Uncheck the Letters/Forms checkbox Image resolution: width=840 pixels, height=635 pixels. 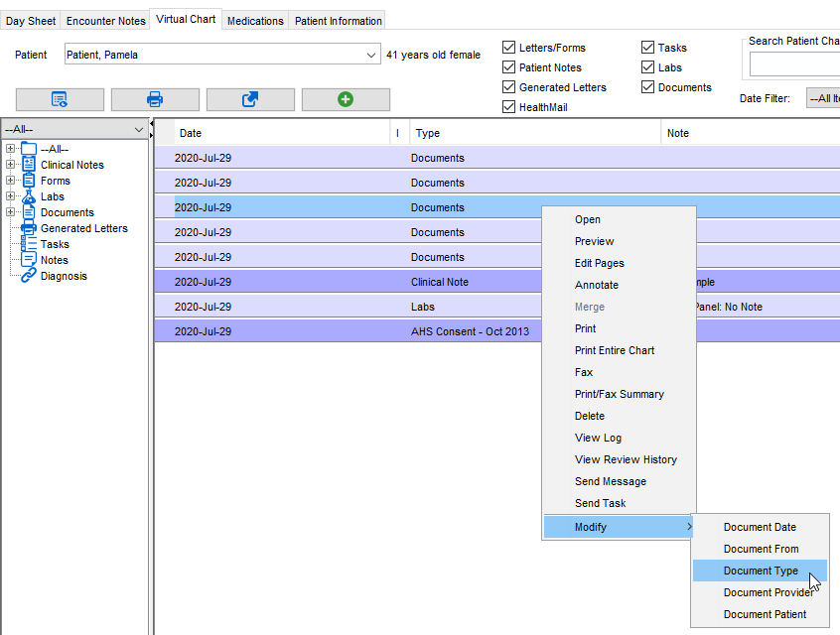509,48
